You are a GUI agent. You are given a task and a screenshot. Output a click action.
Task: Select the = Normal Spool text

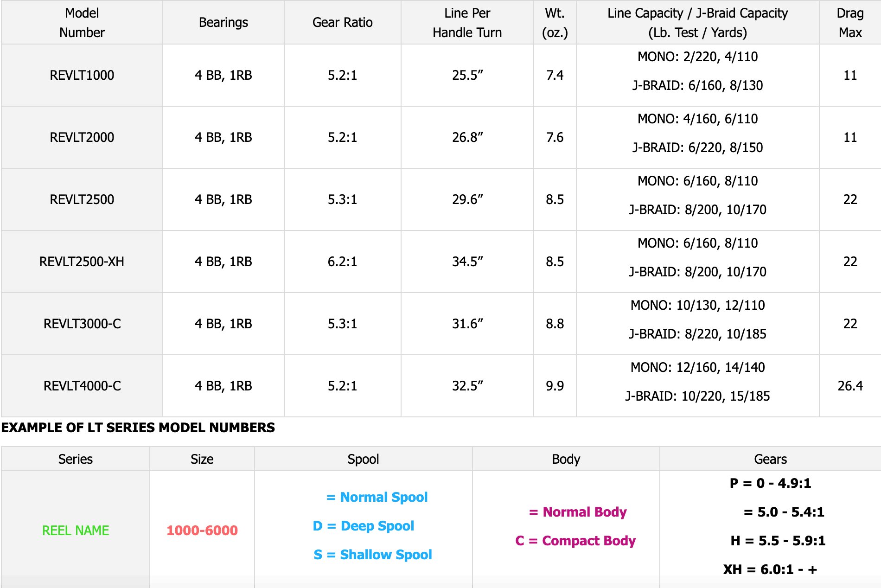(377, 497)
